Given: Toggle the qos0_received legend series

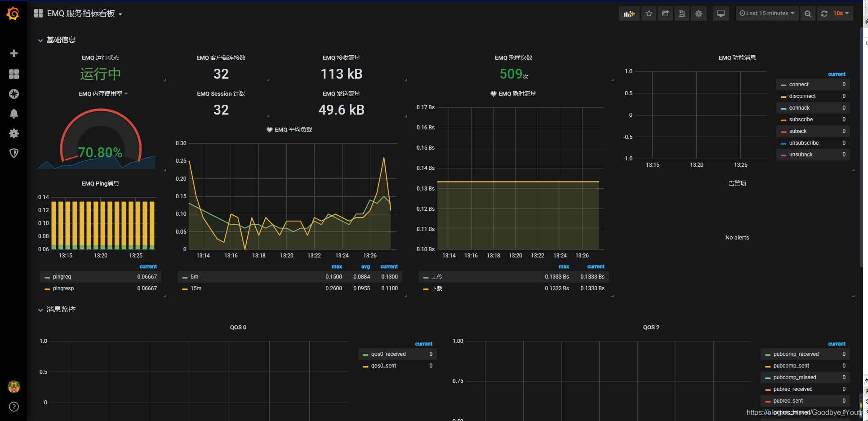Looking at the screenshot, I should pyautogui.click(x=388, y=354).
